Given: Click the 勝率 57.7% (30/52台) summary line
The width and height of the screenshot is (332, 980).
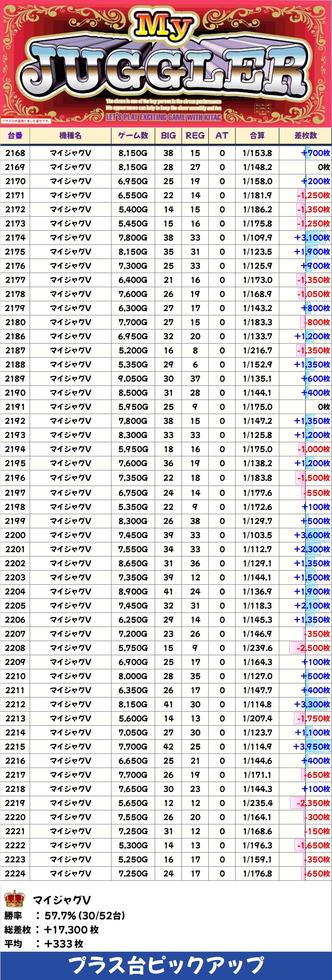Looking at the screenshot, I should [x=64, y=915].
